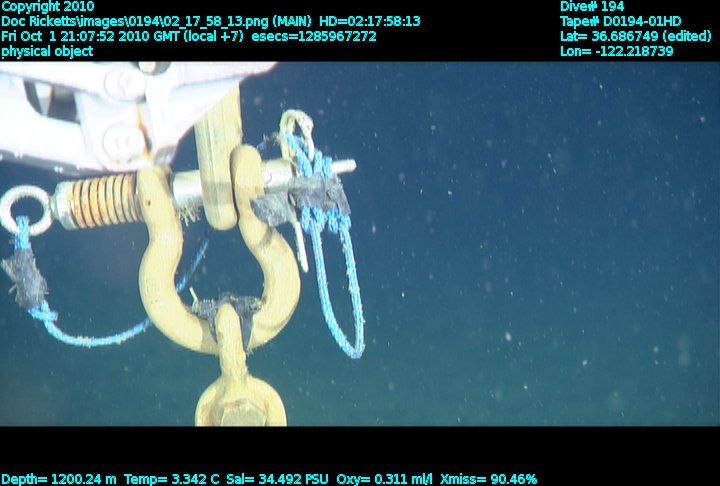720x486 pixels.
Task: Click the HD=02:17:58:13 timecode
Action: 370,21
